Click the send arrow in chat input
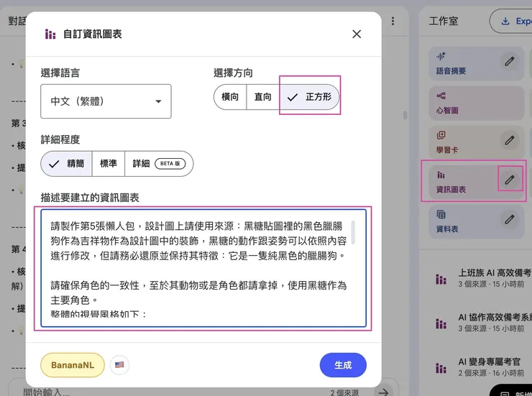532x396 pixels. click(384, 392)
